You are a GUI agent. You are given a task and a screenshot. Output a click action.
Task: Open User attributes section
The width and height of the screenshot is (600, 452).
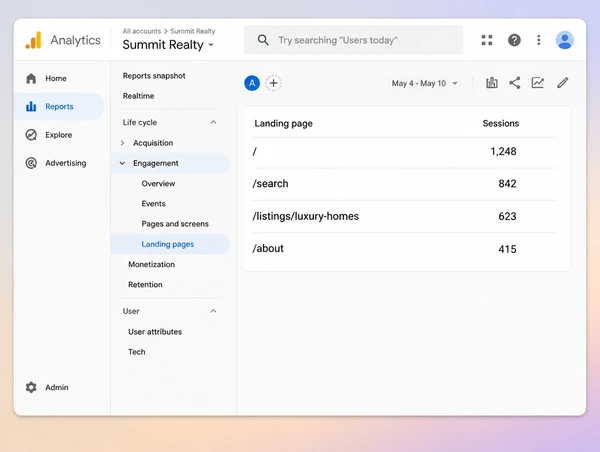155,332
